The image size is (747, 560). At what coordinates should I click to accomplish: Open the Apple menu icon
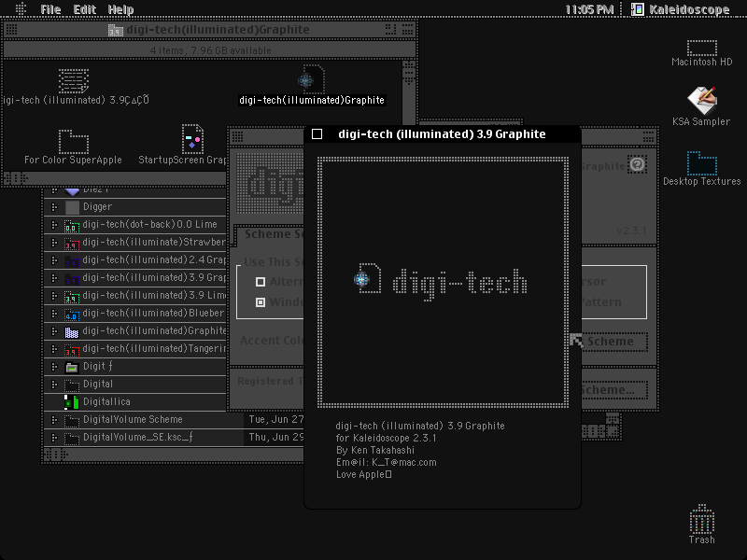pyautogui.click(x=21, y=9)
